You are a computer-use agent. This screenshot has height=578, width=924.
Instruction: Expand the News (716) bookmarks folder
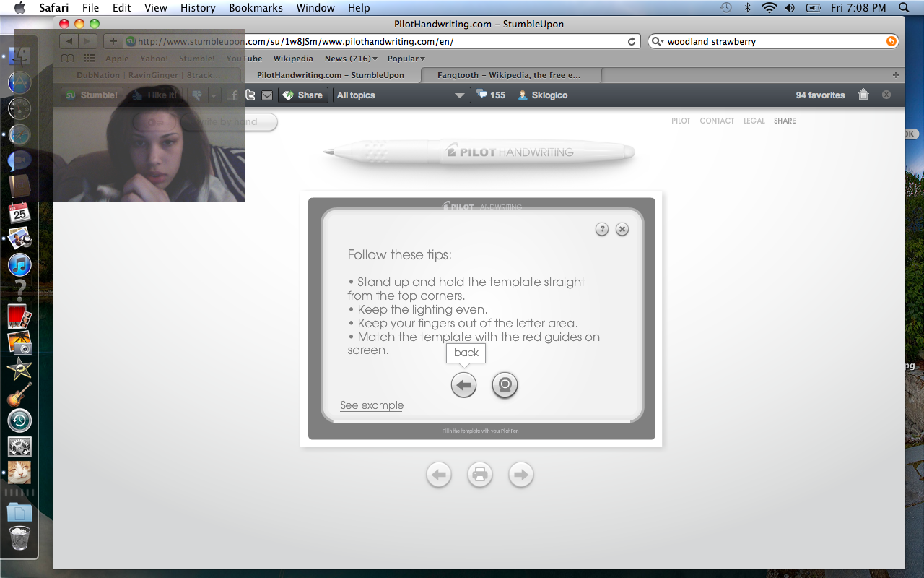351,59
